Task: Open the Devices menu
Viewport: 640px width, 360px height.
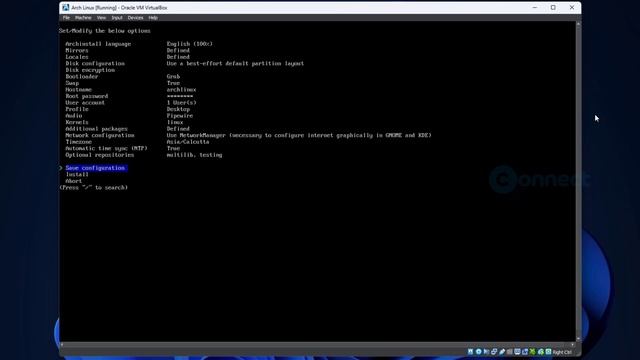Action: [135, 18]
